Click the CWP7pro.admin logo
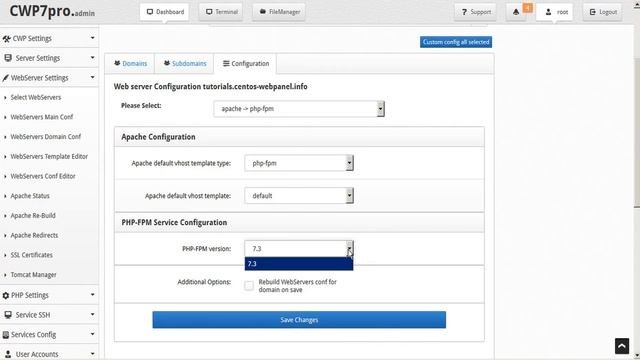 (x=52, y=11)
